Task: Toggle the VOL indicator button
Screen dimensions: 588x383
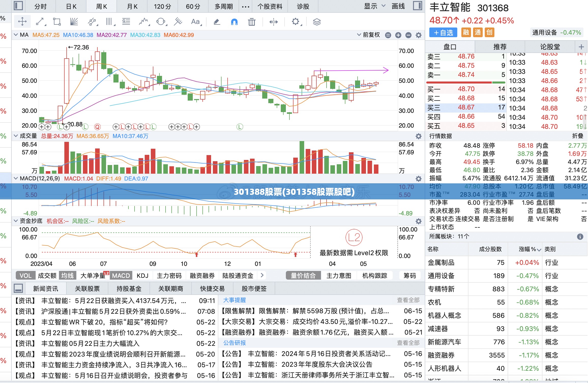Action: (25, 276)
